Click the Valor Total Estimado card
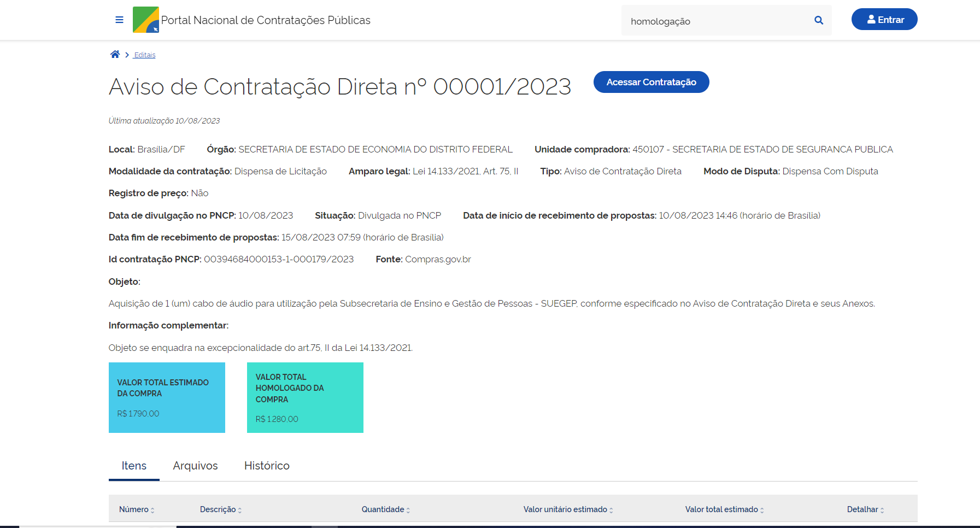Screen dimensions: 980x528 (x=167, y=397)
